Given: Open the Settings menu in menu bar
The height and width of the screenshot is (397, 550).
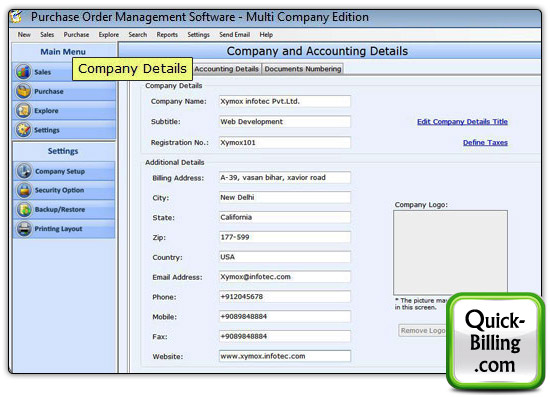Looking at the screenshot, I should coord(198,35).
